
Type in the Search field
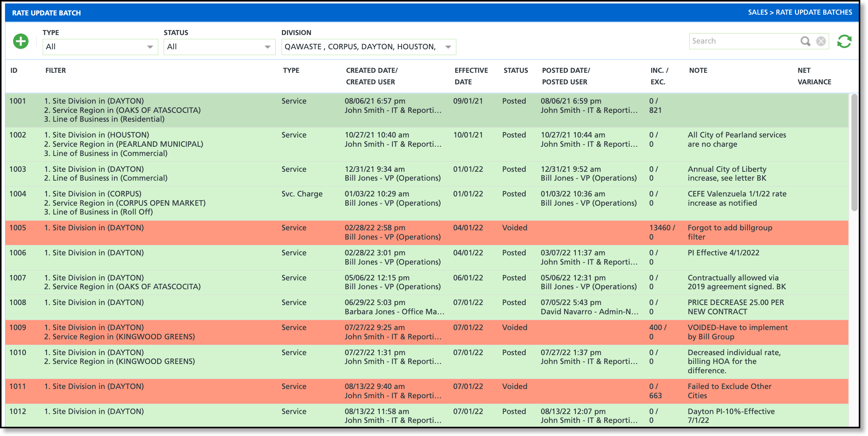pos(743,41)
